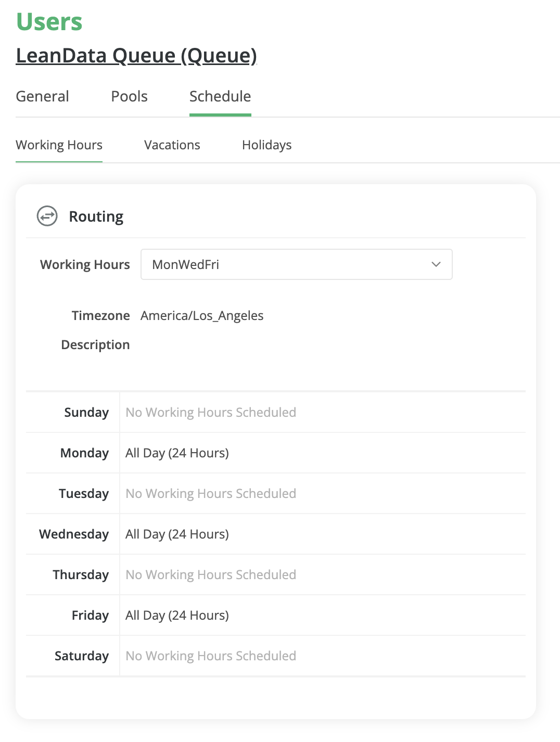Image resolution: width=560 pixels, height=742 pixels.
Task: Open the Holidays sub-tab
Action: click(266, 145)
